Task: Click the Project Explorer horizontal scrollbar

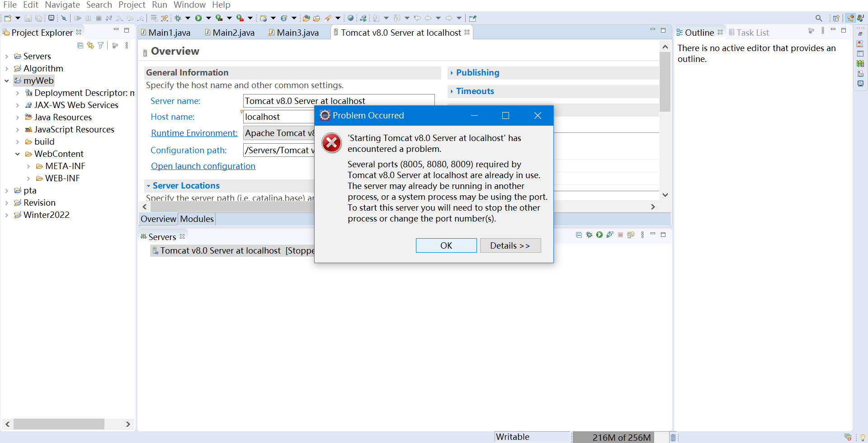Action: 59,424
